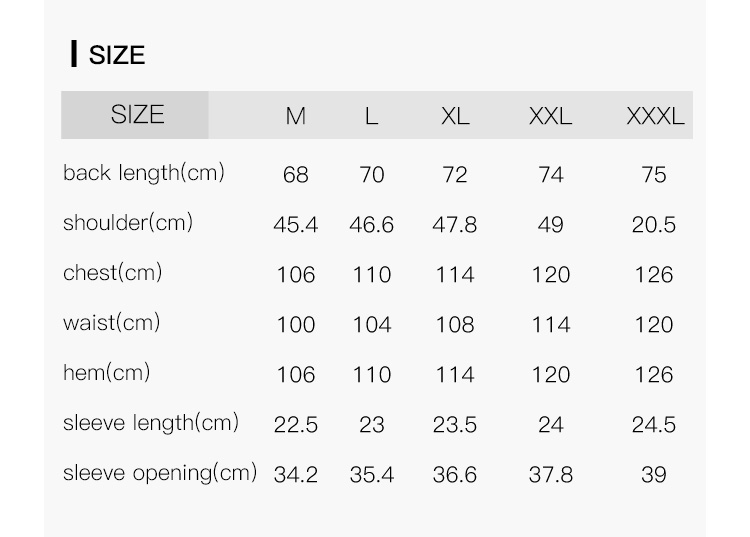This screenshot has width=750, height=537.
Task: Choose the XXL column header
Action: [550, 116]
